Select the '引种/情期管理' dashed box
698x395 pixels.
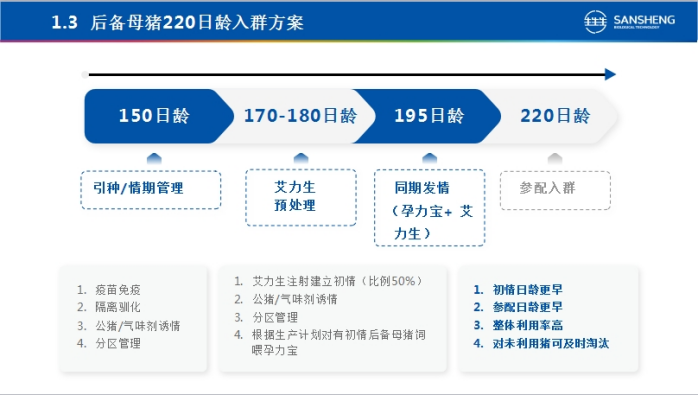[151, 190]
